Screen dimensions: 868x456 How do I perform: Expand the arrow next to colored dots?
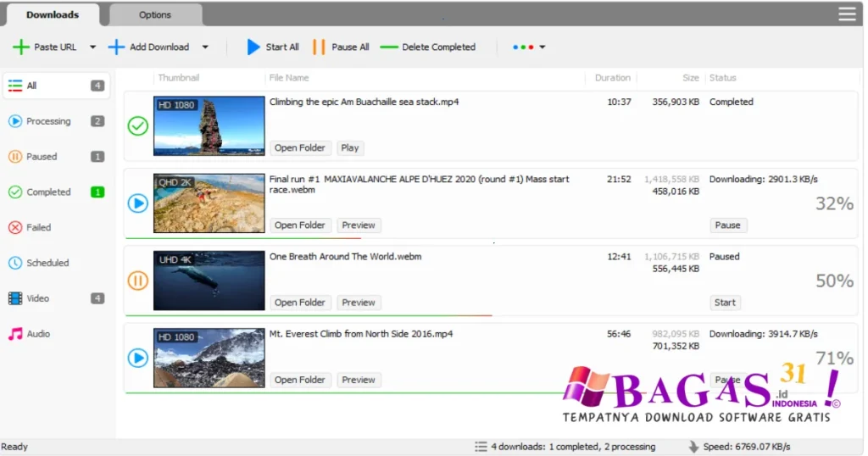coord(542,47)
